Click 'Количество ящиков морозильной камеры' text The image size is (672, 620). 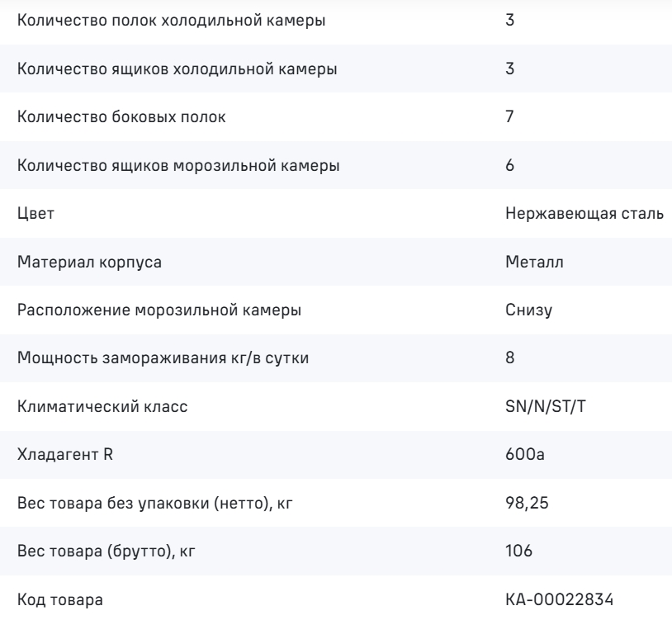(x=178, y=165)
